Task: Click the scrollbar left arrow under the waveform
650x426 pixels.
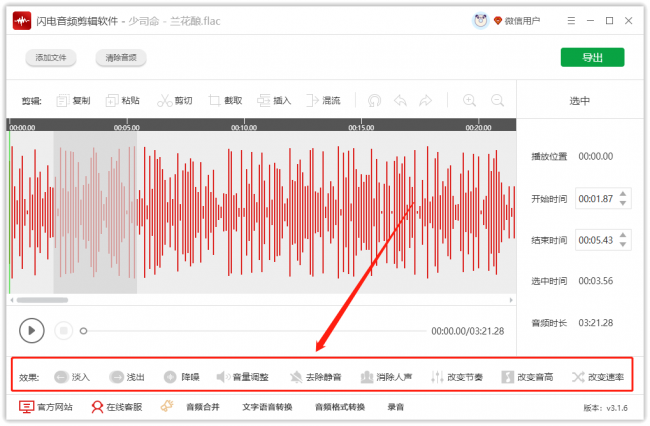Action: tap(12, 300)
